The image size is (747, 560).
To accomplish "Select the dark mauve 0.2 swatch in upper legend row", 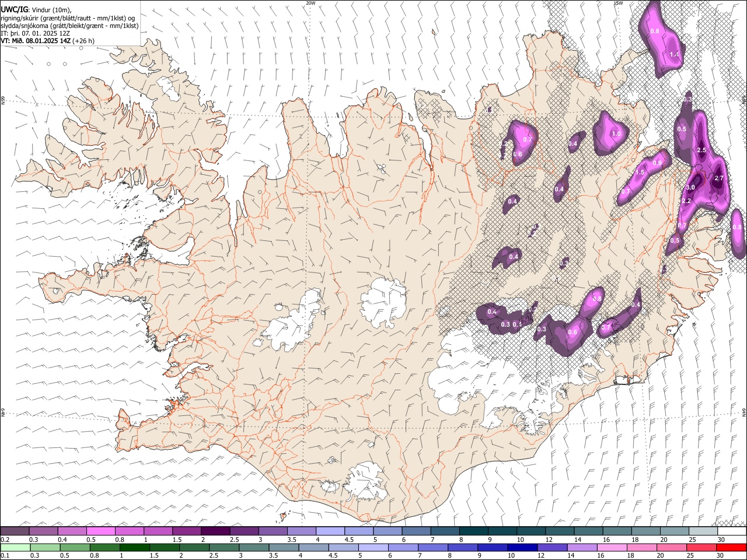I will coord(15,531).
